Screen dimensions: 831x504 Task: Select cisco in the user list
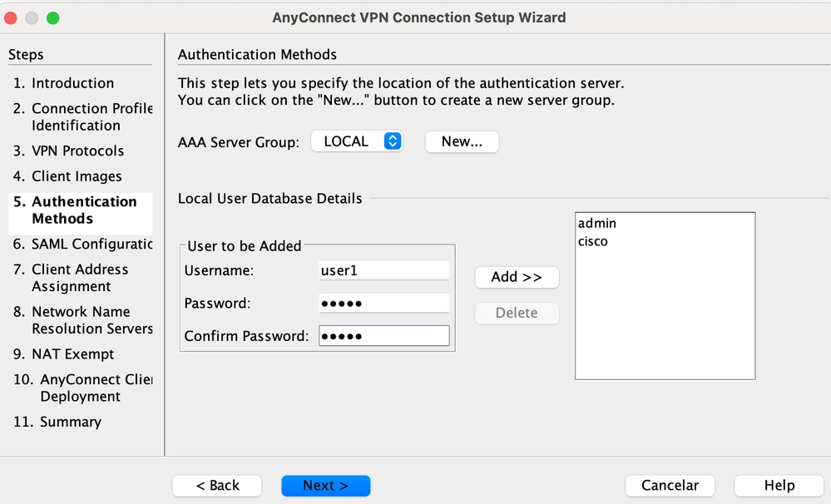click(593, 242)
